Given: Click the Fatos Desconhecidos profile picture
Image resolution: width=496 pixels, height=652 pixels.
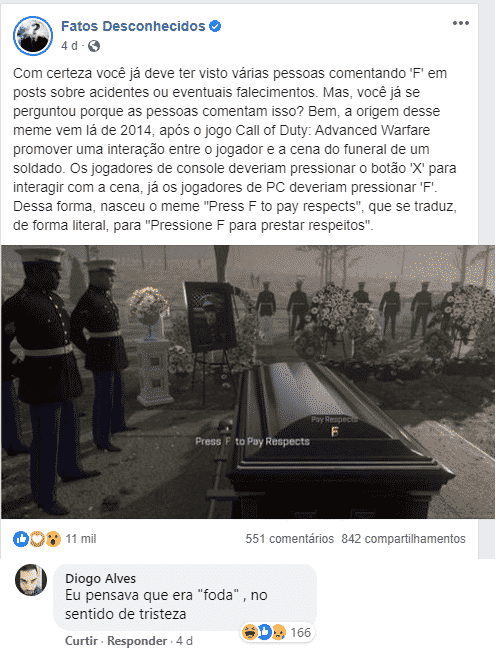Looking at the screenshot, I should (33, 36).
